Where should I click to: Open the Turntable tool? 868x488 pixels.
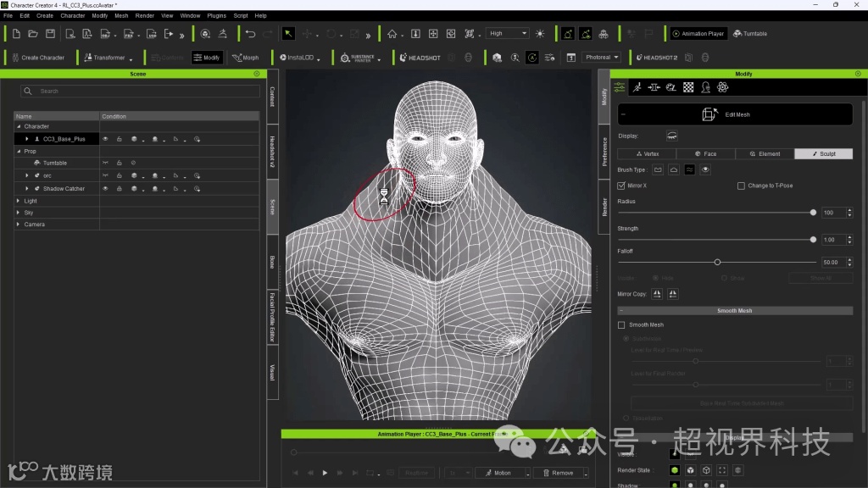(750, 34)
